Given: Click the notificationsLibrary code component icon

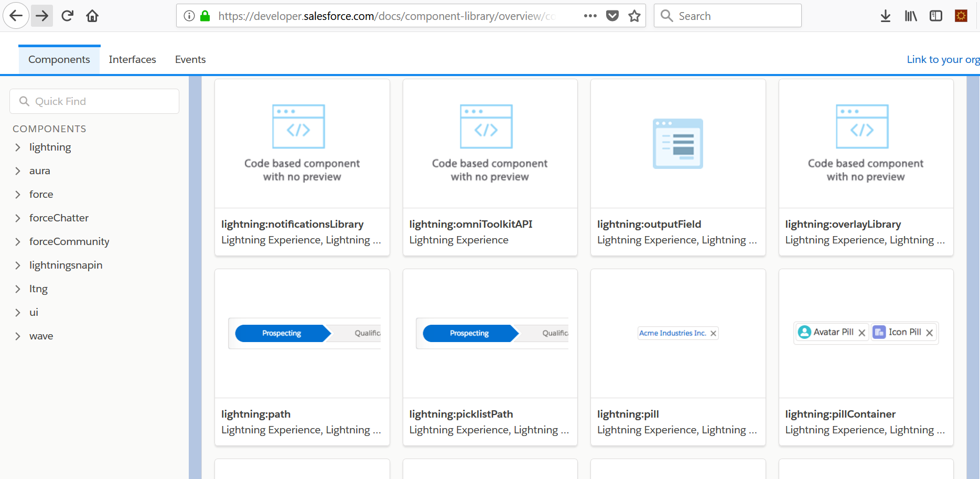Looking at the screenshot, I should tap(298, 126).
